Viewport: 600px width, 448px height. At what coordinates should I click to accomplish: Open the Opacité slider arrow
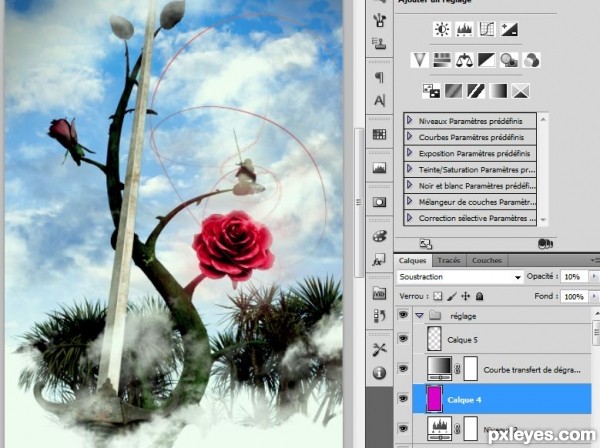[594, 276]
